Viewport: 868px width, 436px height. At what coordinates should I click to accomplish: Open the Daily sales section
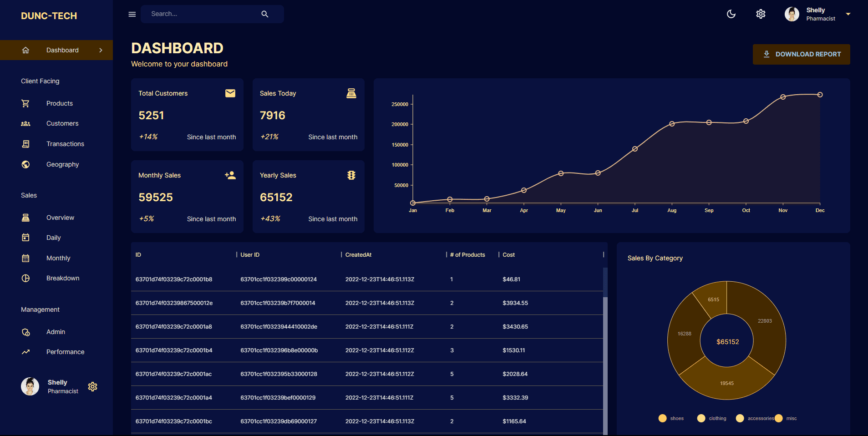tap(53, 238)
